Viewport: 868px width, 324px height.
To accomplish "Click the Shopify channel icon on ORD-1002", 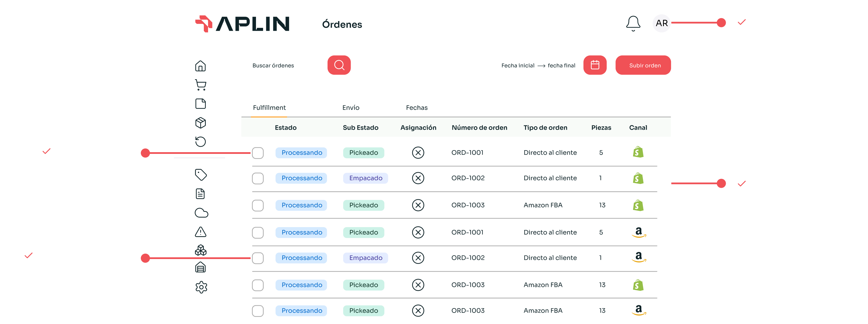I will pyautogui.click(x=638, y=178).
